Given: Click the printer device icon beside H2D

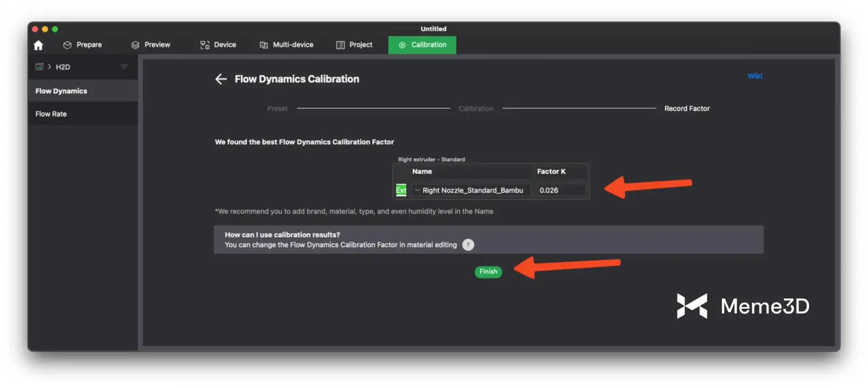Looking at the screenshot, I should pyautogui.click(x=39, y=67).
